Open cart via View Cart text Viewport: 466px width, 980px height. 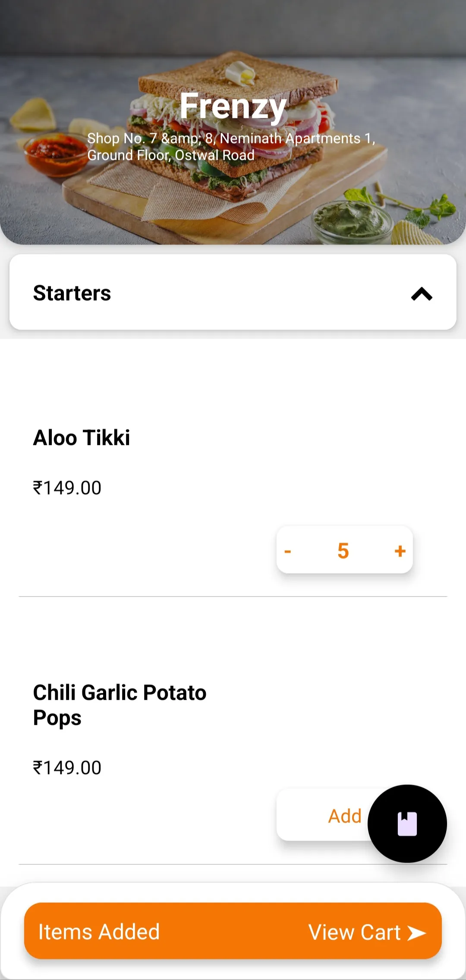pyautogui.click(x=355, y=932)
